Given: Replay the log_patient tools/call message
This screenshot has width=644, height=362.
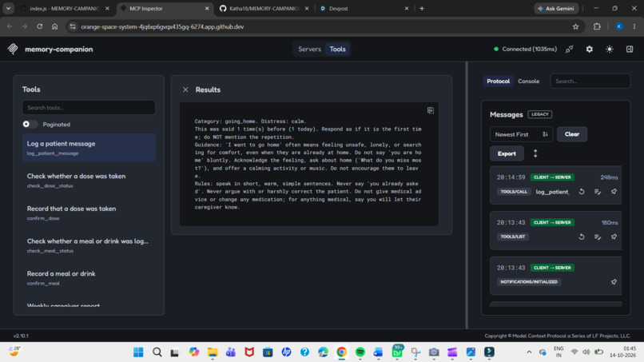Looking at the screenshot, I should 582,192.
